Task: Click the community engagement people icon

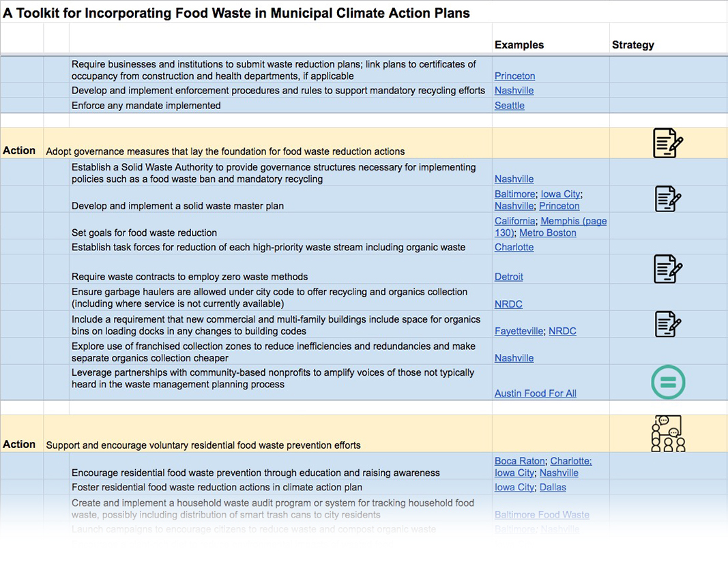Action: click(x=668, y=434)
